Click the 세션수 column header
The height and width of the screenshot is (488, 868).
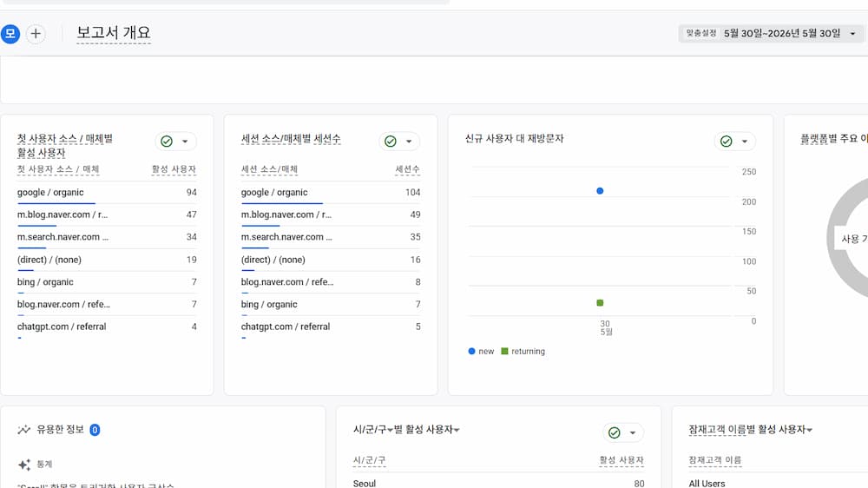[x=407, y=169]
